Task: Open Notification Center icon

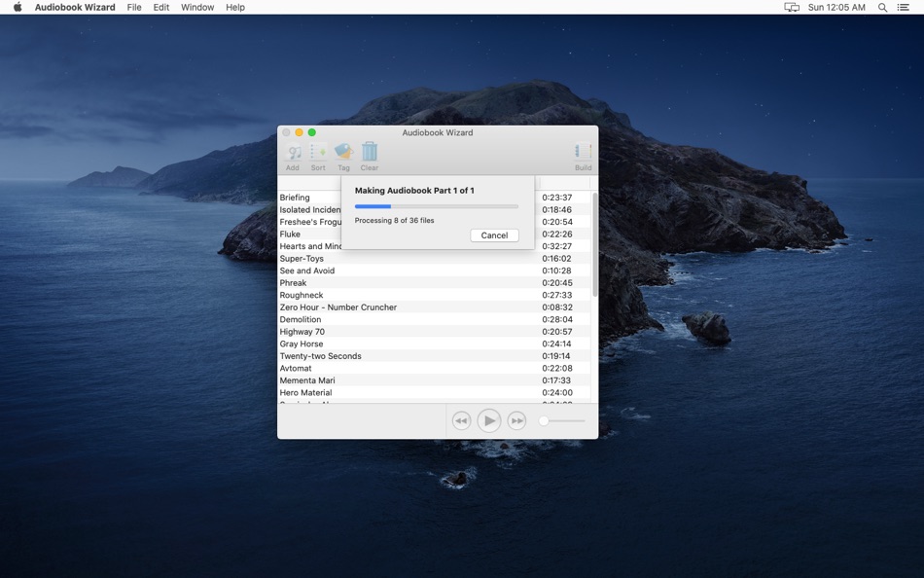Action: tap(903, 7)
